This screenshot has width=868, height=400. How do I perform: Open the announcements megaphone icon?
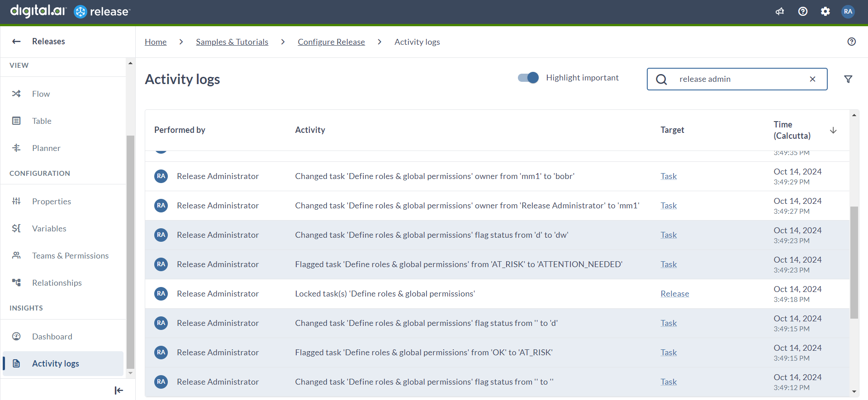[780, 11]
